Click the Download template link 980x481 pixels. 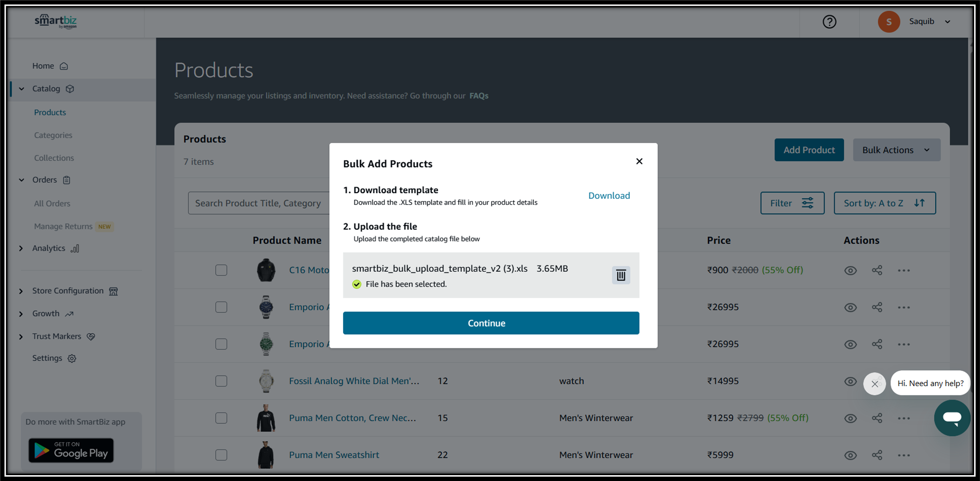pyautogui.click(x=609, y=196)
